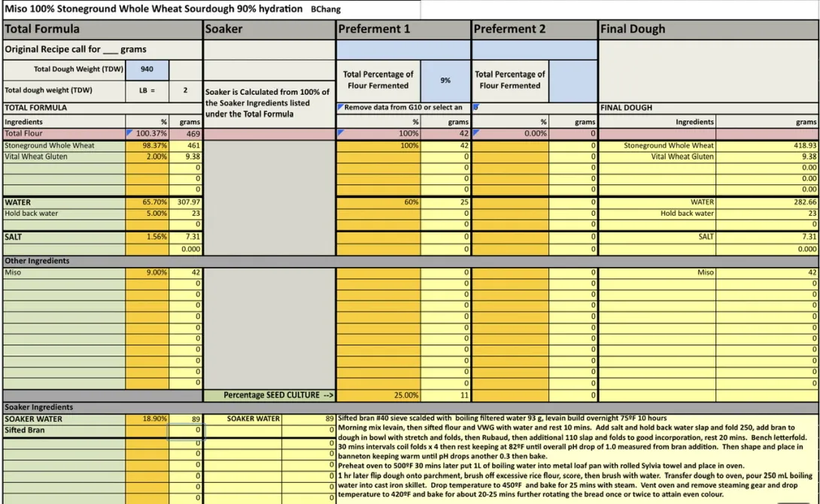Click the 'FINAL DOUGH' subheading cell
820x504 pixels.
point(709,108)
